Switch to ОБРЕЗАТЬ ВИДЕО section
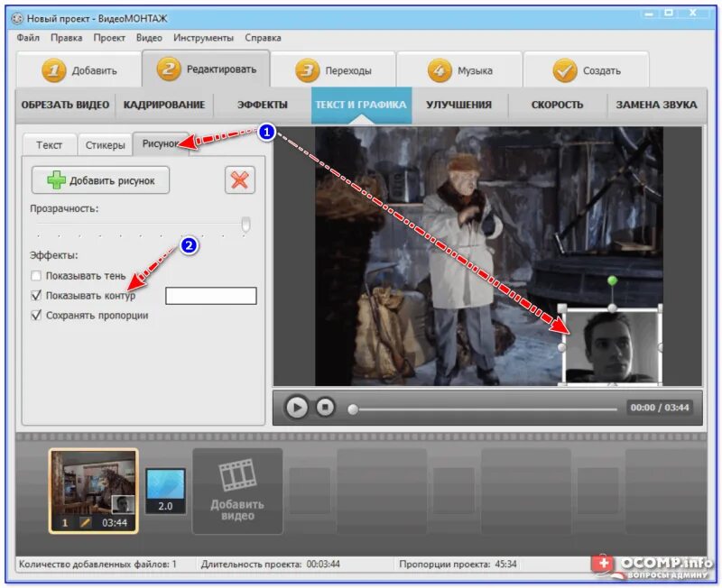Screen dimensions: 722x588 coord(65,105)
